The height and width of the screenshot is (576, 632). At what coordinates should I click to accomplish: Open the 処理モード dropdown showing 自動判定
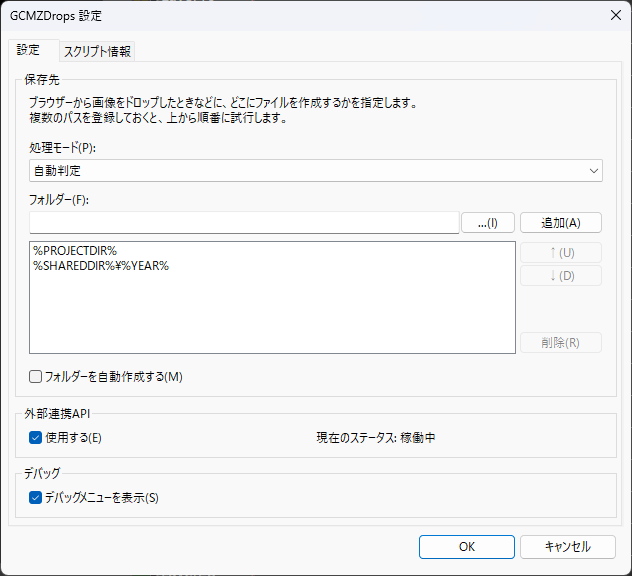316,171
